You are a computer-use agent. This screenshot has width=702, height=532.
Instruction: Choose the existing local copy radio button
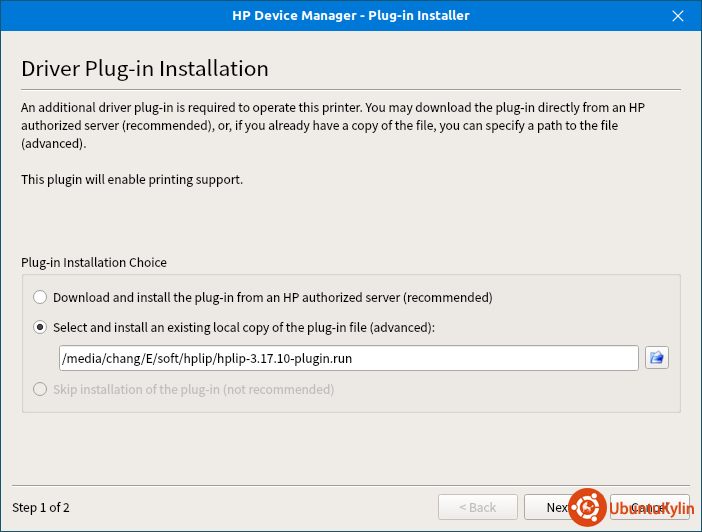coord(40,327)
